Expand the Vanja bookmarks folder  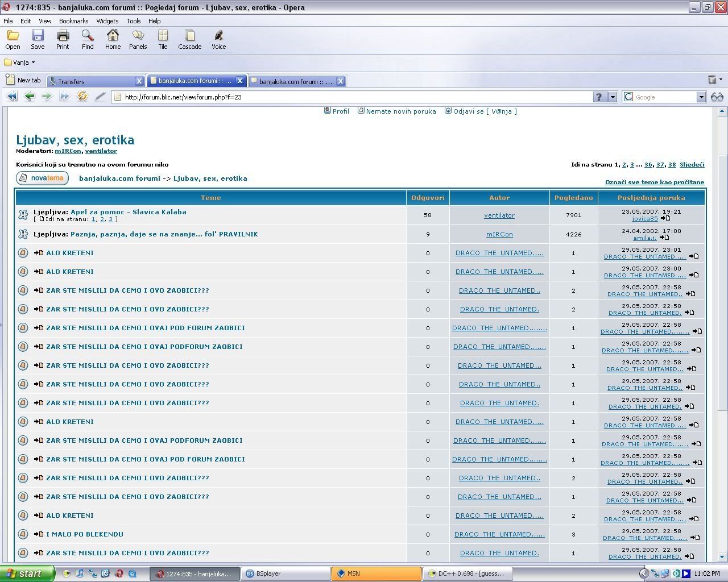pyautogui.click(x=19, y=63)
